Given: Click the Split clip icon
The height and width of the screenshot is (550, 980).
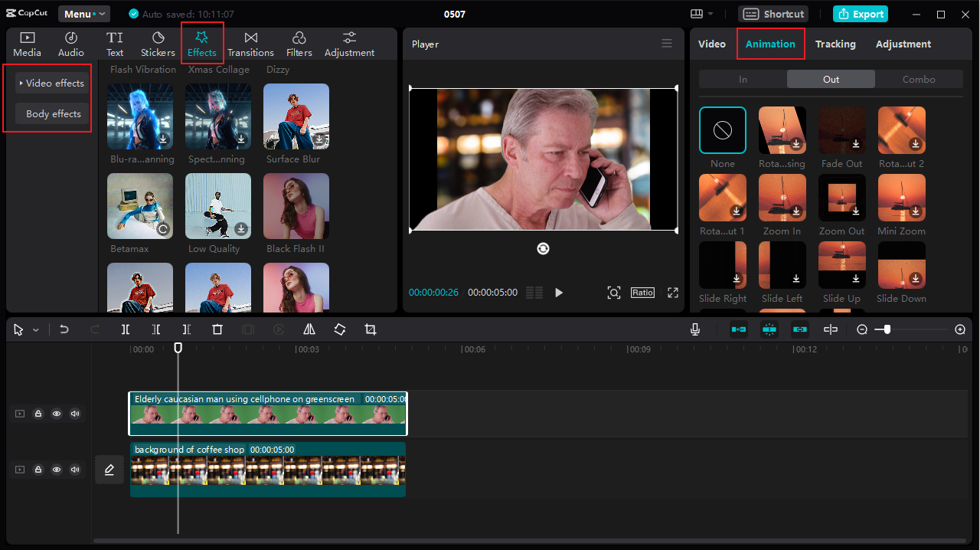Looking at the screenshot, I should (126, 329).
